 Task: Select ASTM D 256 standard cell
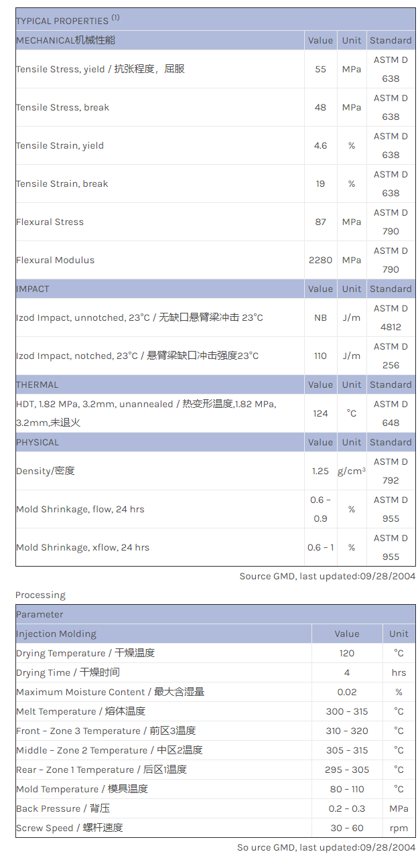(x=391, y=356)
